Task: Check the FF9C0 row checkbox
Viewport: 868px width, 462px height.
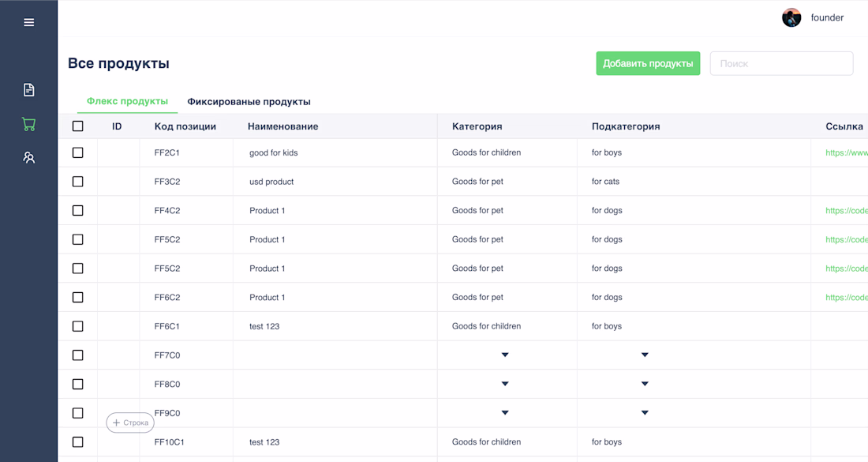Action: tap(78, 413)
